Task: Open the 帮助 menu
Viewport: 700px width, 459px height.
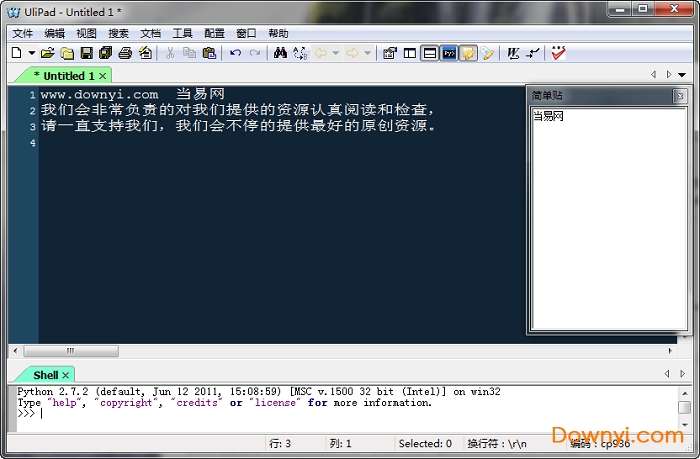Action: click(x=278, y=33)
